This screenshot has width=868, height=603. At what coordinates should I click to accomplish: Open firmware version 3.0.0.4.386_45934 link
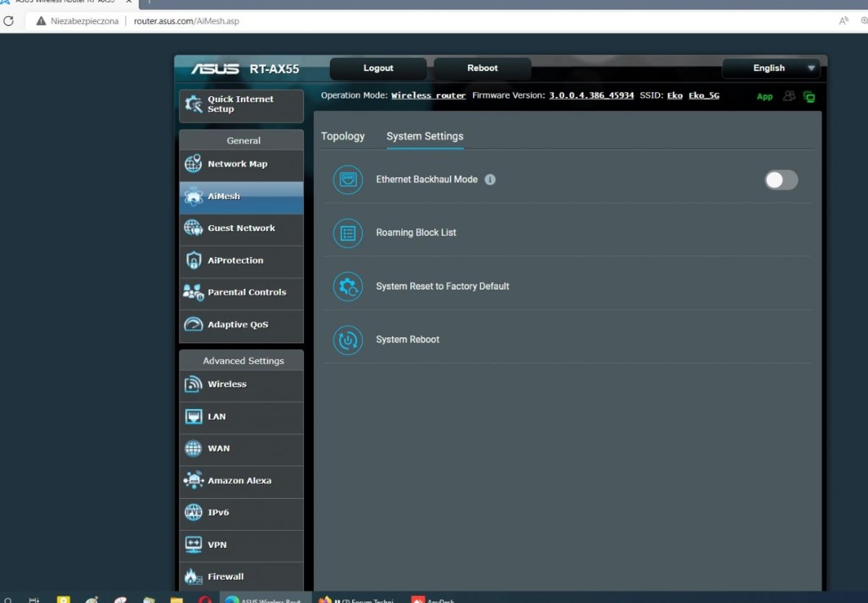click(591, 96)
